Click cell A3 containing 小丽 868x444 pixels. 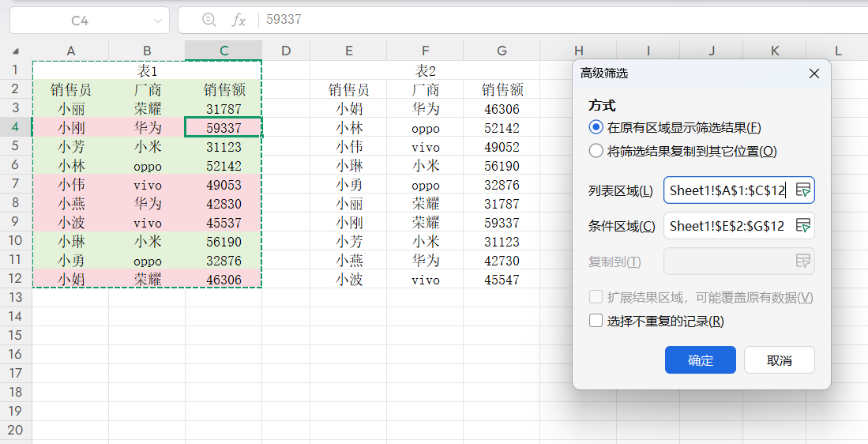click(x=71, y=108)
